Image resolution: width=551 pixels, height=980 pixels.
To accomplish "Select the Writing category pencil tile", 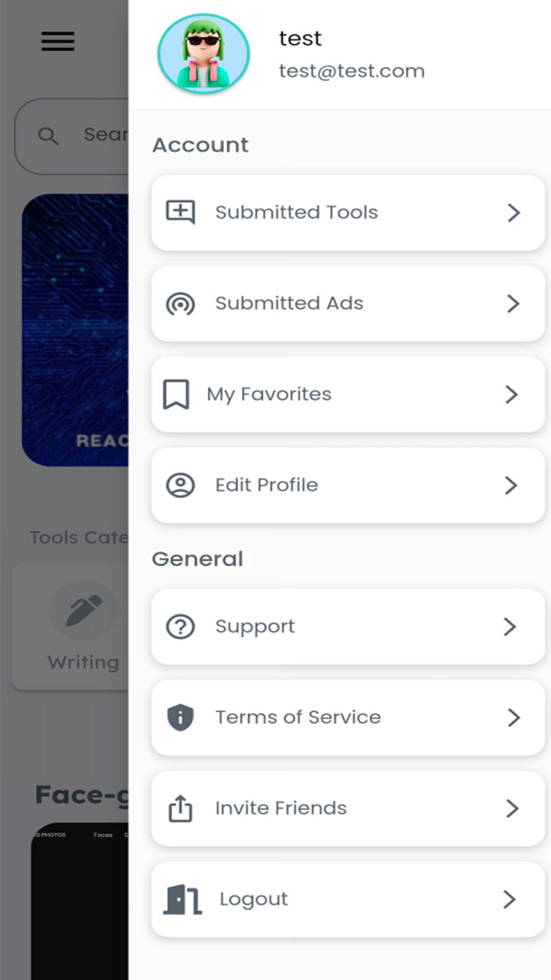I will click(70, 627).
